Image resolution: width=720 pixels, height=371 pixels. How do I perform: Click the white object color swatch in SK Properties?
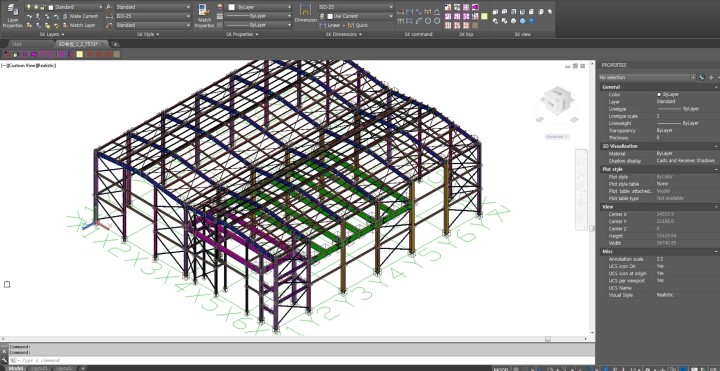[x=232, y=7]
